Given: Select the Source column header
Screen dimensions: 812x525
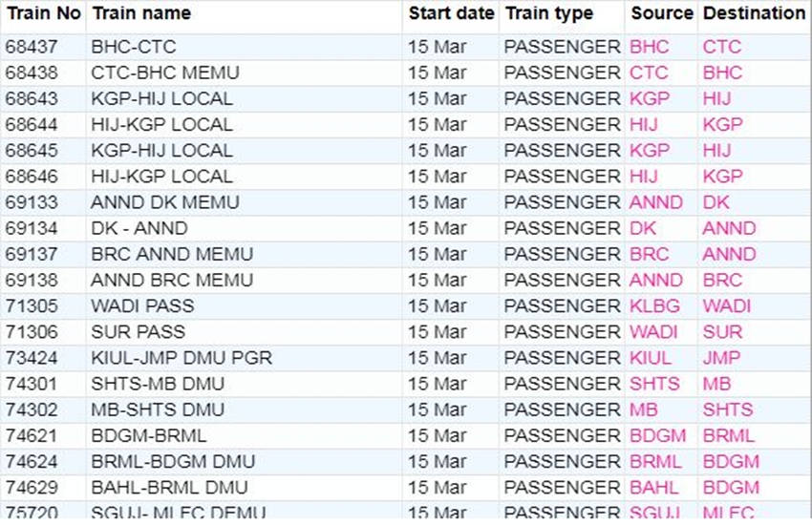Looking at the screenshot, I should pos(661,13).
